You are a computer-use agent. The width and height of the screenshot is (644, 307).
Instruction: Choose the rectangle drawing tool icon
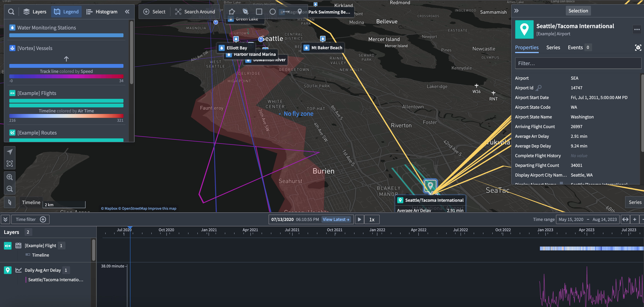259,12
